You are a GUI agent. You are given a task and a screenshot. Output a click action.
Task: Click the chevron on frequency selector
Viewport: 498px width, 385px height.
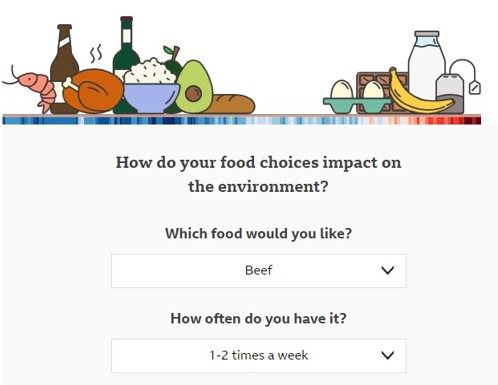click(387, 355)
